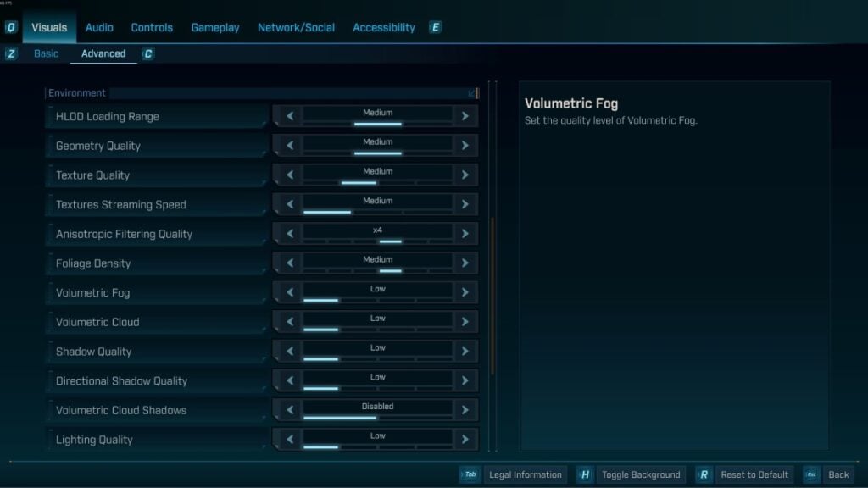Open the Accessibility tab

[383, 27]
